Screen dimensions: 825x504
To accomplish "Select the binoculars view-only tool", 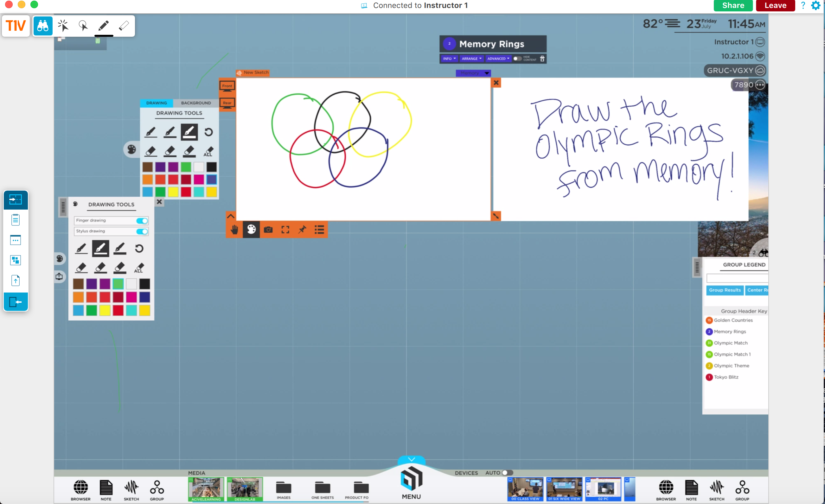I will [x=43, y=26].
